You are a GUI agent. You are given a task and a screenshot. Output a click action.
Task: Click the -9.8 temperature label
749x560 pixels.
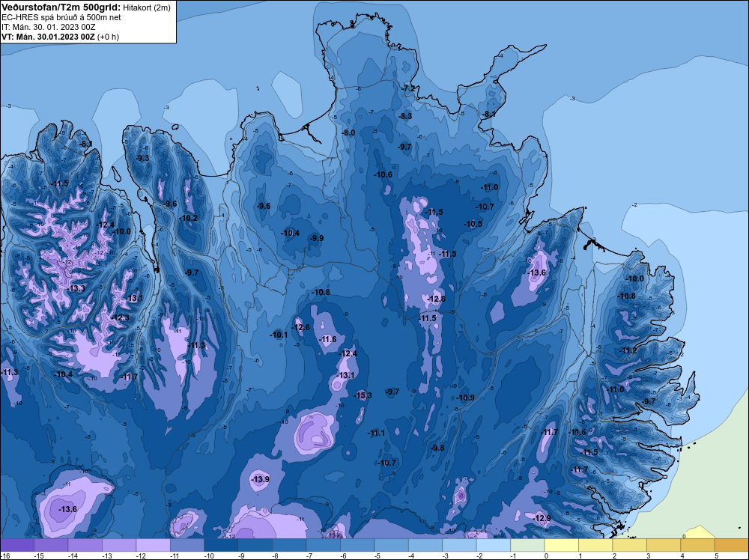[x=437, y=448]
